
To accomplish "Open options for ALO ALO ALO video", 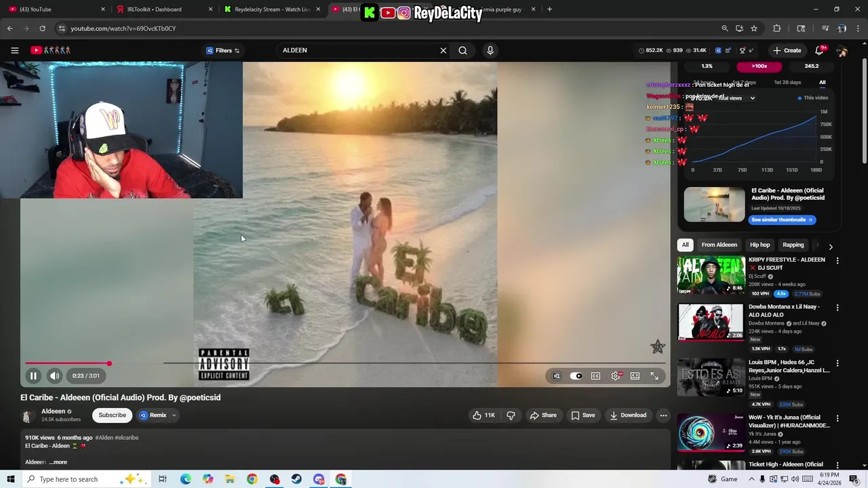I will tap(837, 308).
